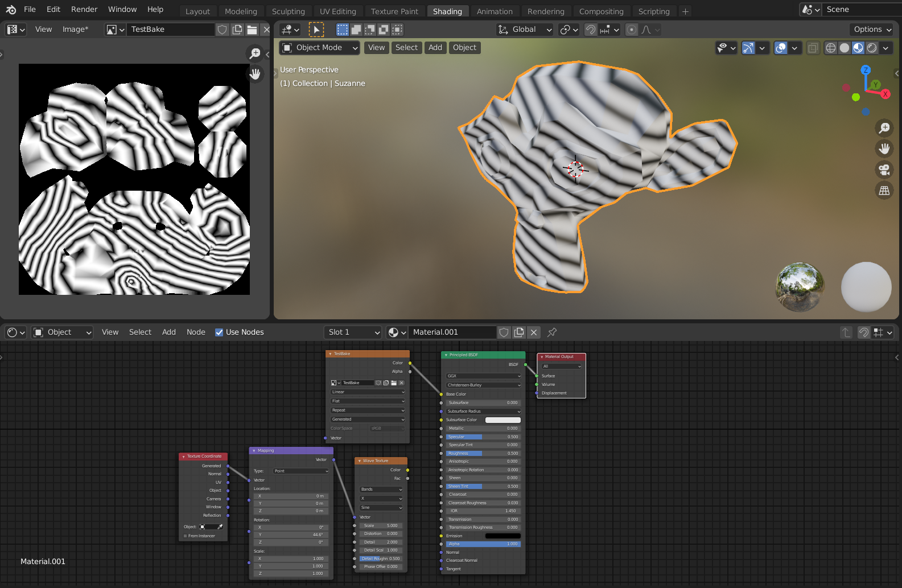The height and width of the screenshot is (588, 902).
Task: Click the parent node tree arrow icon
Action: tap(846, 332)
